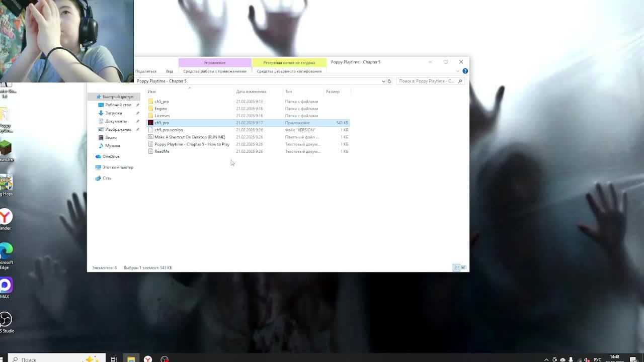Viewport: 644px width, 362px height.
Task: Open the Вид ribbon tab
Action: (x=170, y=71)
